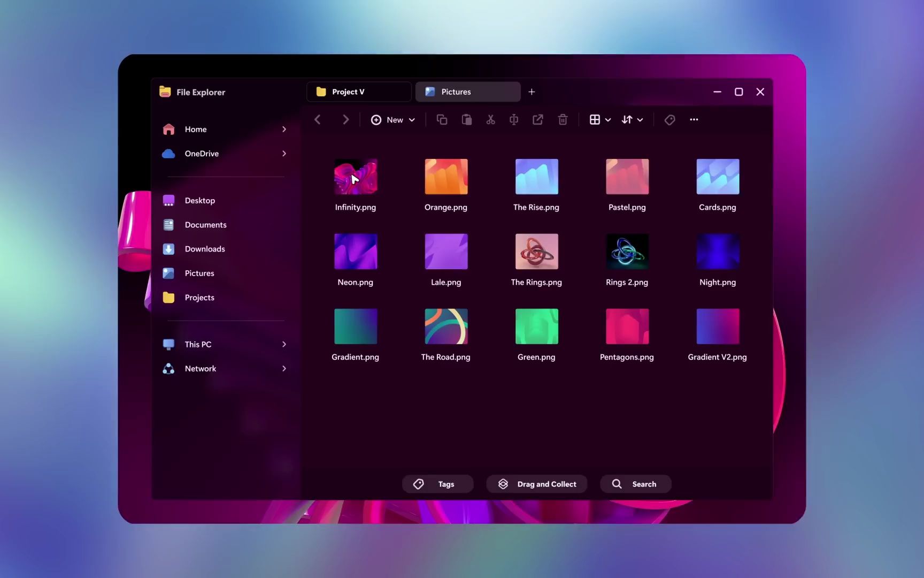Viewport: 924px width, 578px height.
Task: Click the Search button at bottom
Action: [x=635, y=484]
